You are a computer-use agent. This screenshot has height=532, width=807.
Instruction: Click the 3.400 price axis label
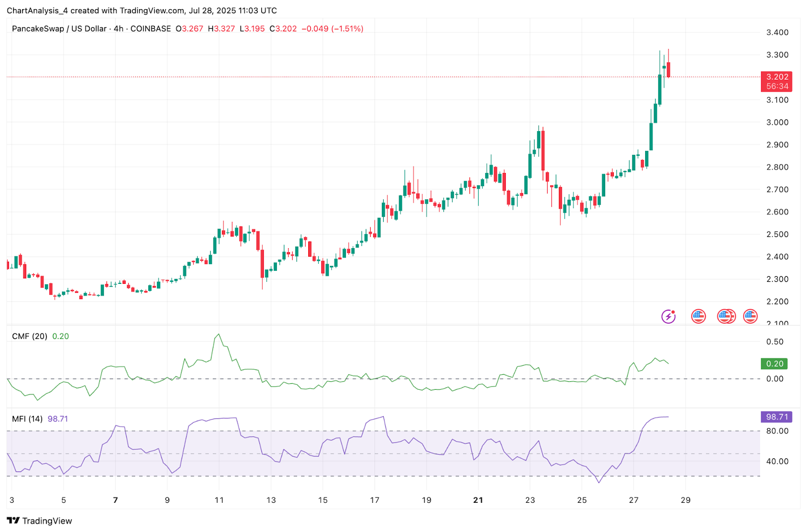pos(777,32)
